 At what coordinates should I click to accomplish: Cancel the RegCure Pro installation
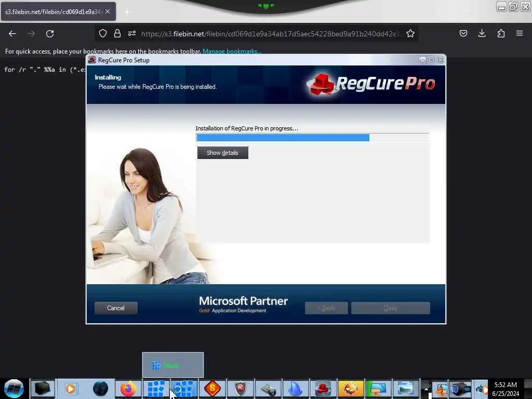coord(116,308)
